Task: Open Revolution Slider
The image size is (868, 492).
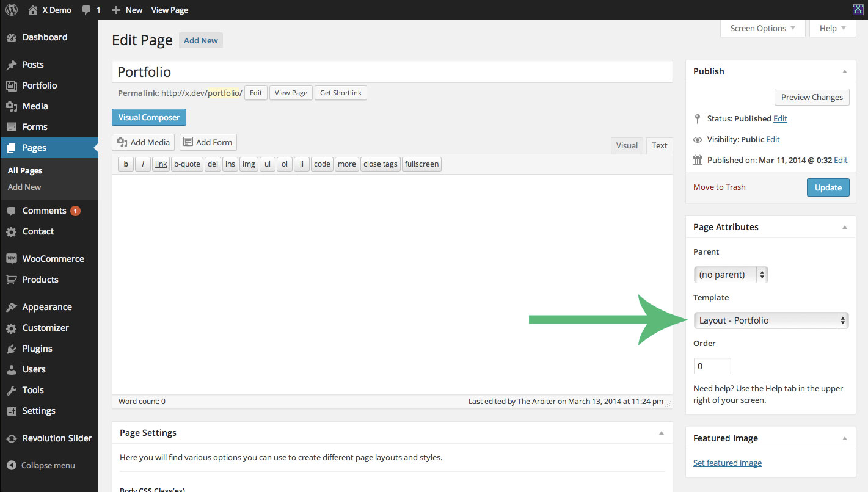Action: [x=57, y=438]
